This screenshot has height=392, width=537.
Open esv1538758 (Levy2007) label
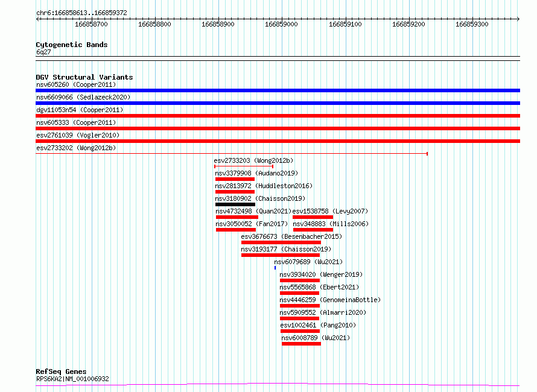330,211
